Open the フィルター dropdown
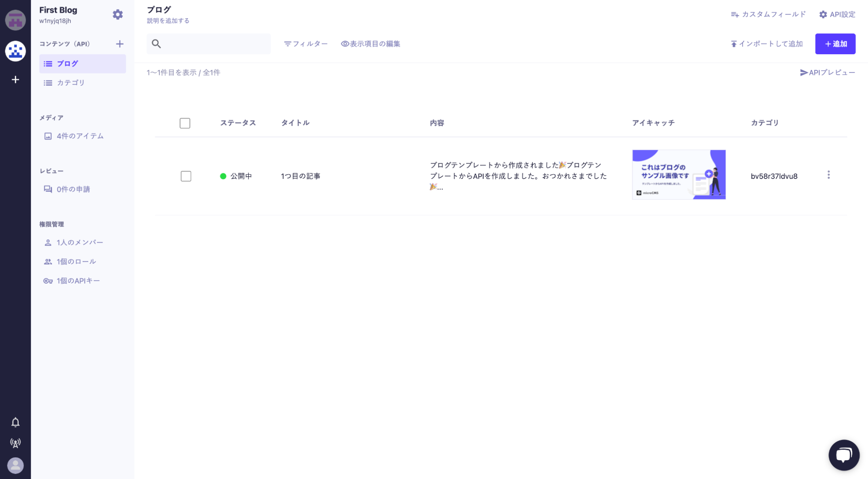 pos(306,44)
